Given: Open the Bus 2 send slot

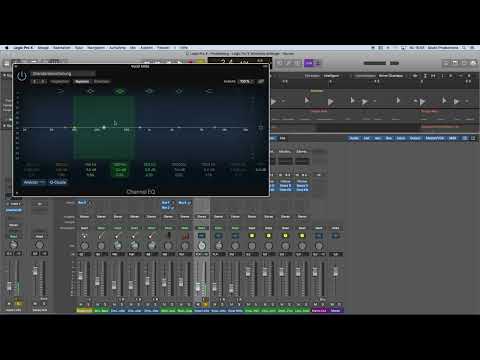Looking at the screenshot, I should (x=168, y=207).
